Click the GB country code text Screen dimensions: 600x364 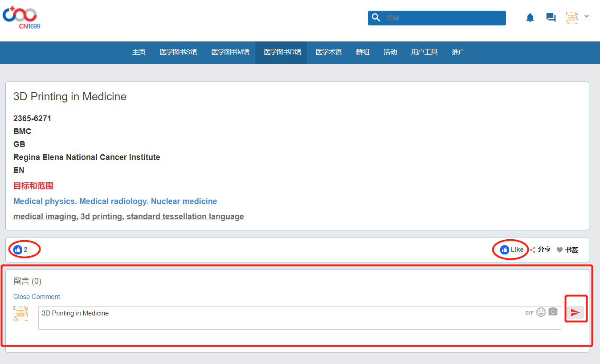[19, 144]
